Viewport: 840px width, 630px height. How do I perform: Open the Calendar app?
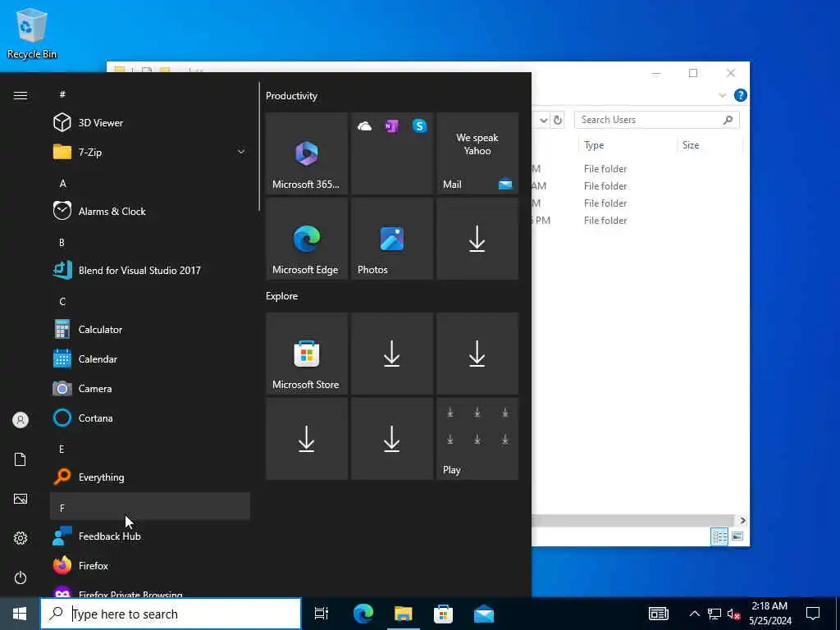pyautogui.click(x=150, y=358)
